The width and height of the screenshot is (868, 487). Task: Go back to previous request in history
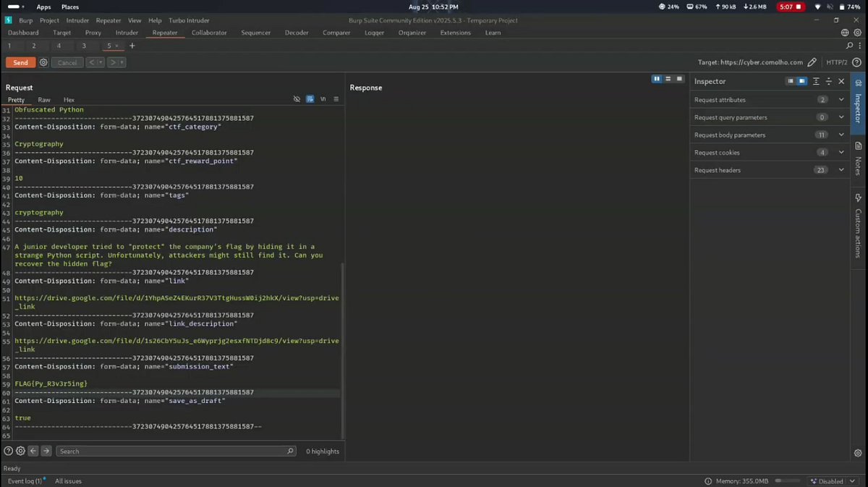(93, 63)
